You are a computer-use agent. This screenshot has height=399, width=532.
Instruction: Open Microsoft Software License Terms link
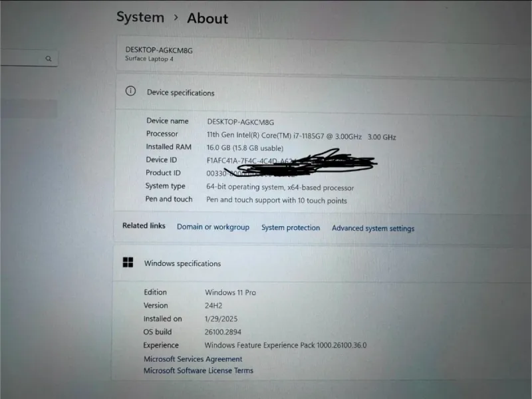(198, 370)
